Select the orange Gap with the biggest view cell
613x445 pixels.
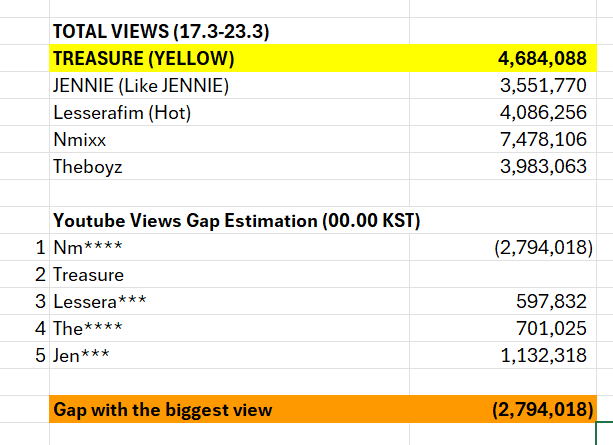(x=229, y=409)
